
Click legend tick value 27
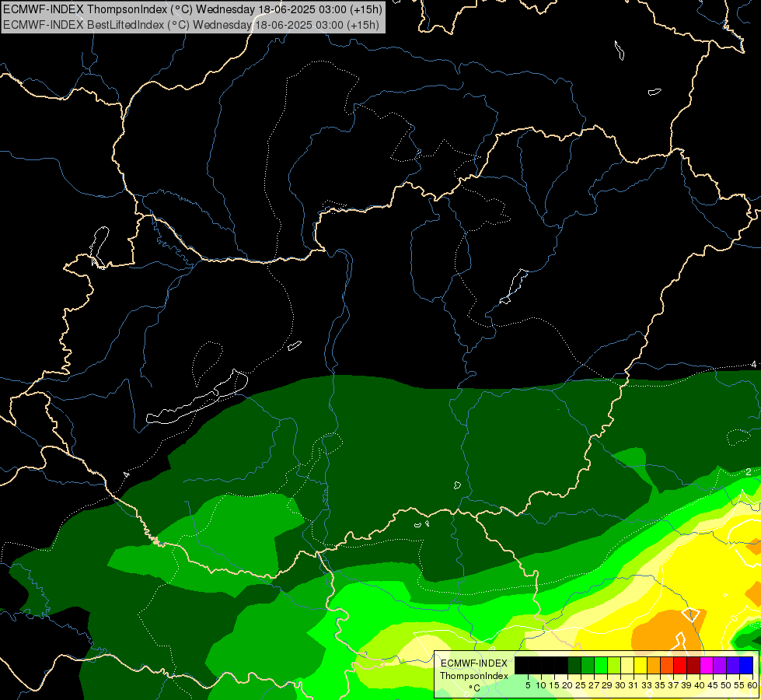[x=594, y=685]
